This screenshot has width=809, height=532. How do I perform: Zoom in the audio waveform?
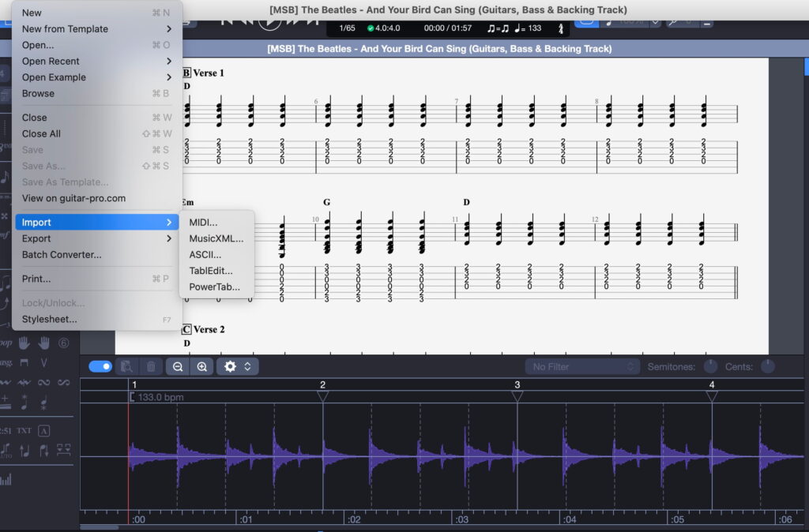point(202,366)
